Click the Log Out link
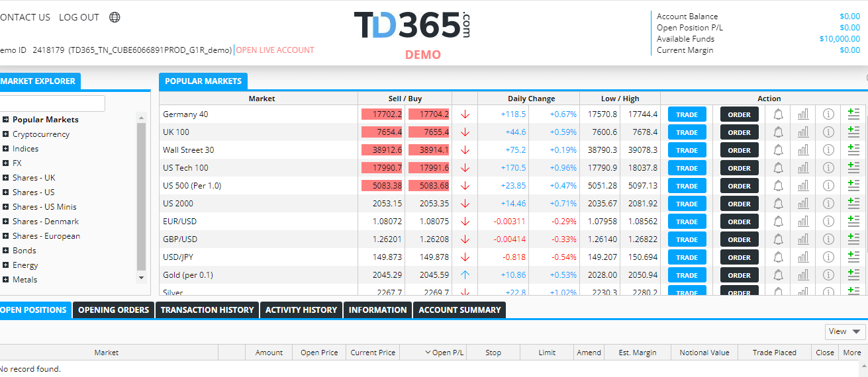868x377 pixels. [x=79, y=17]
